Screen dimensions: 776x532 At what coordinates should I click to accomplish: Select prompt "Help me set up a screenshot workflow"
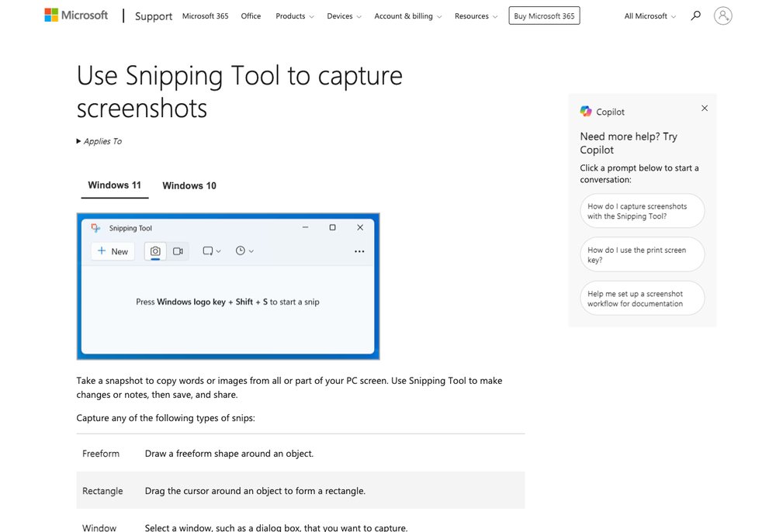(x=643, y=299)
